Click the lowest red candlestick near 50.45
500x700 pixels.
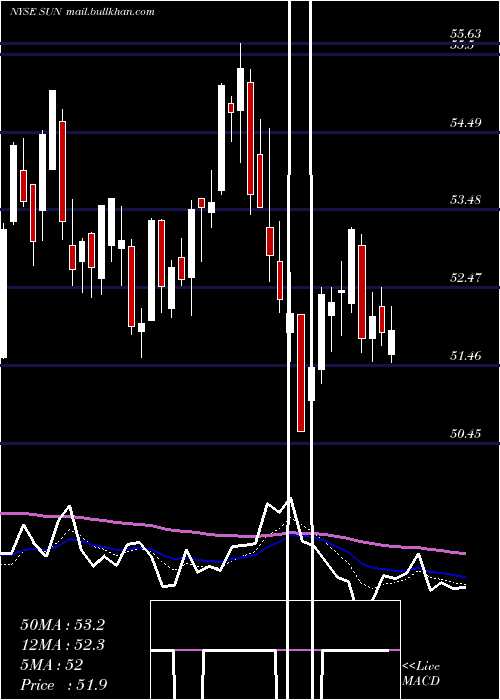pyautogui.click(x=301, y=373)
